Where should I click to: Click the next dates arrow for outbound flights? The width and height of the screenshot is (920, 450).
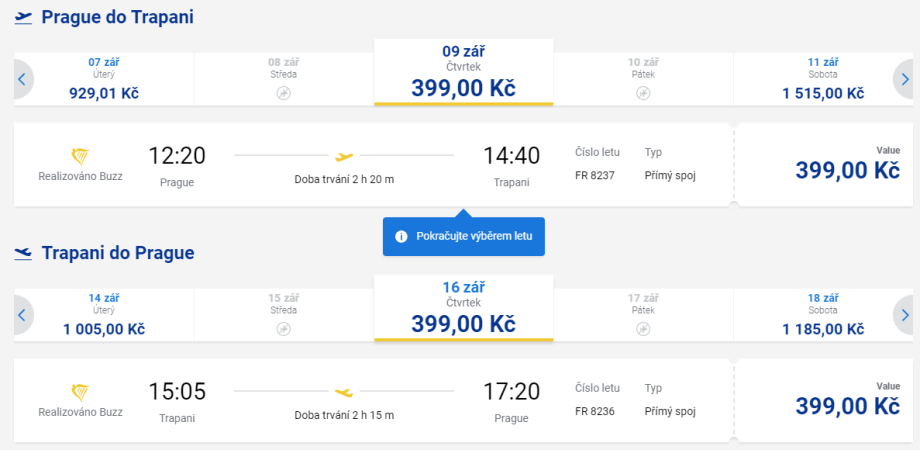pyautogui.click(x=904, y=79)
